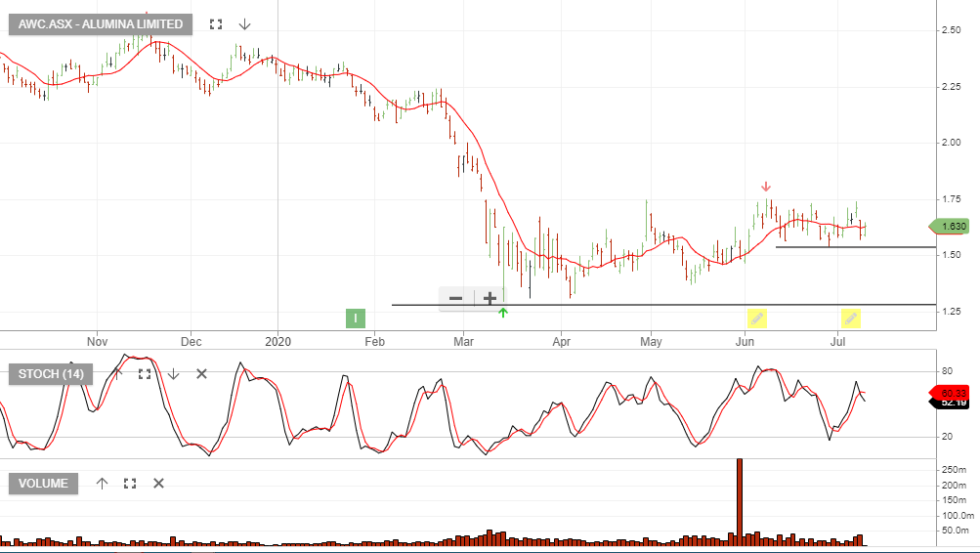The image size is (980, 553).
Task: Click the 50.0m volume axis label
Action: pyautogui.click(x=956, y=531)
